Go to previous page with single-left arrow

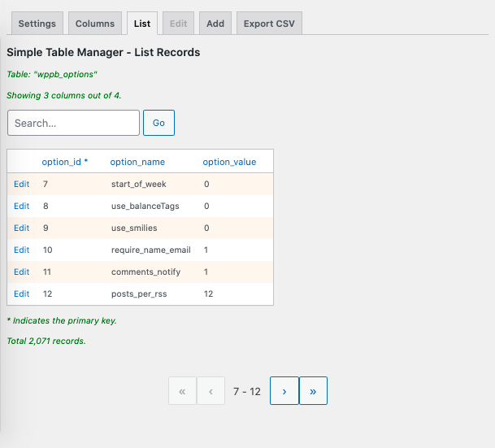point(211,390)
